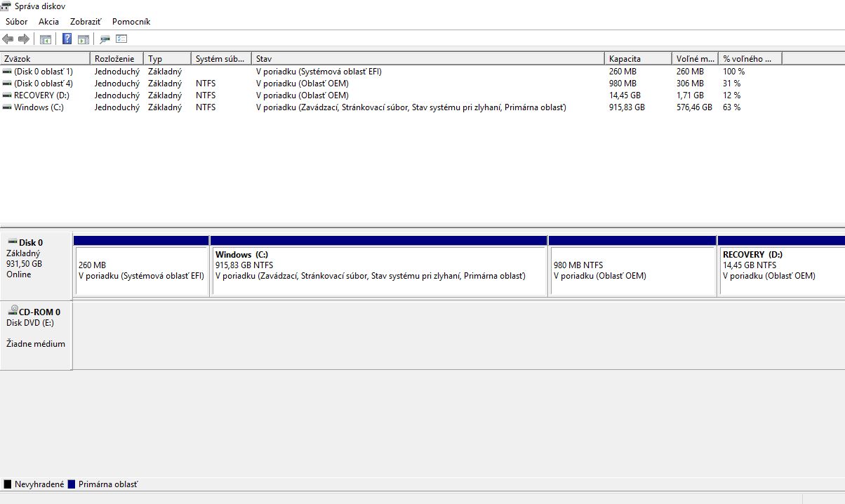Open the Pomocník menu
Image resolution: width=845 pixels, height=504 pixels.
coord(131,22)
